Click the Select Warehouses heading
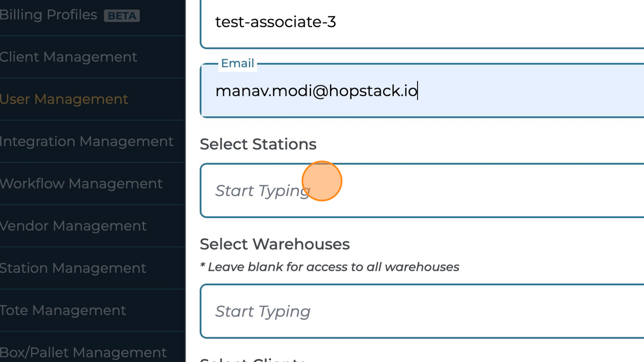The image size is (644, 362). click(x=275, y=244)
